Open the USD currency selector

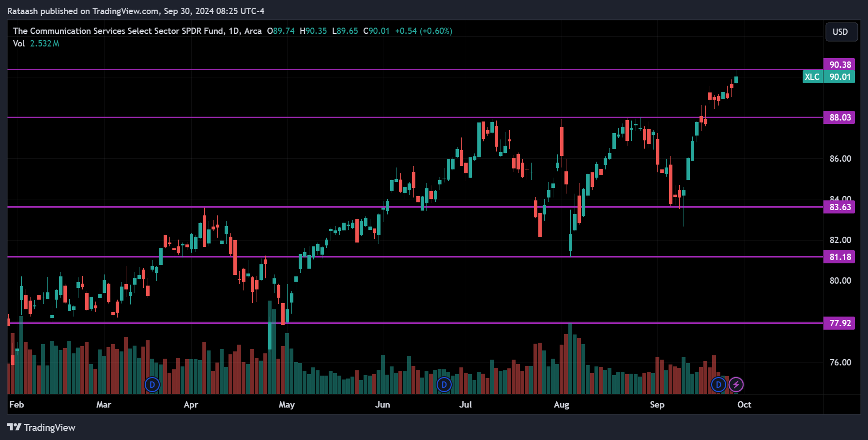[x=841, y=32]
